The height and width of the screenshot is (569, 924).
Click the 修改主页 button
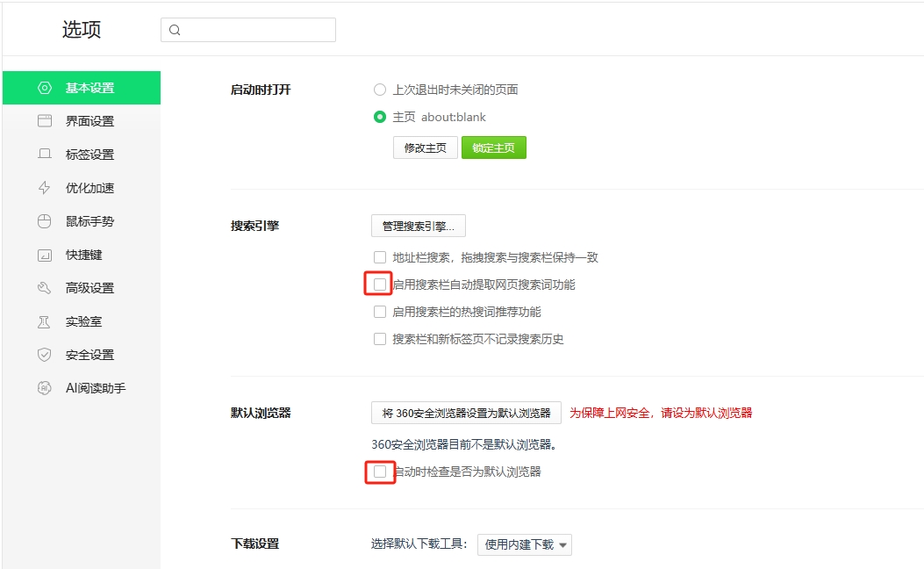425,148
